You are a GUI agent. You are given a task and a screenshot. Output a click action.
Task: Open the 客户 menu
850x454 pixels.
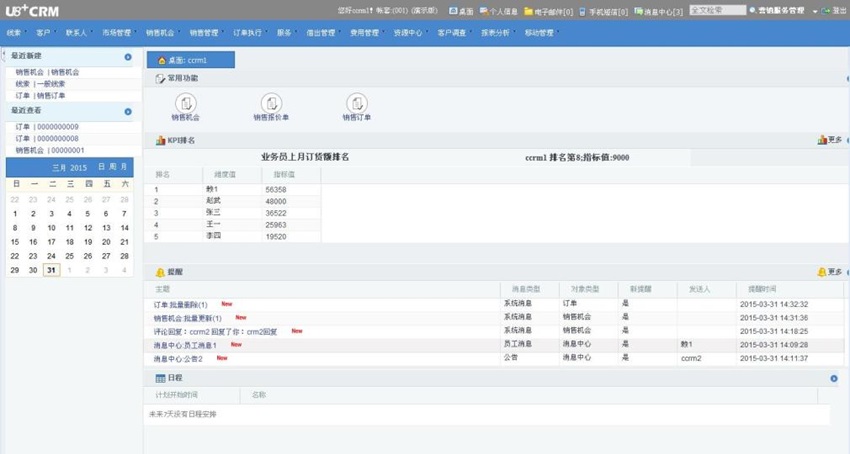(43, 33)
